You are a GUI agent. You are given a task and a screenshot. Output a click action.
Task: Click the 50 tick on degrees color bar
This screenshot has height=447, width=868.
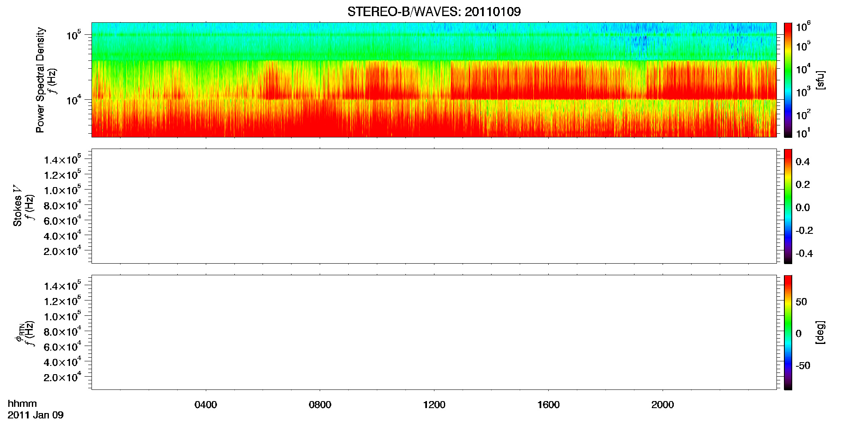click(801, 302)
